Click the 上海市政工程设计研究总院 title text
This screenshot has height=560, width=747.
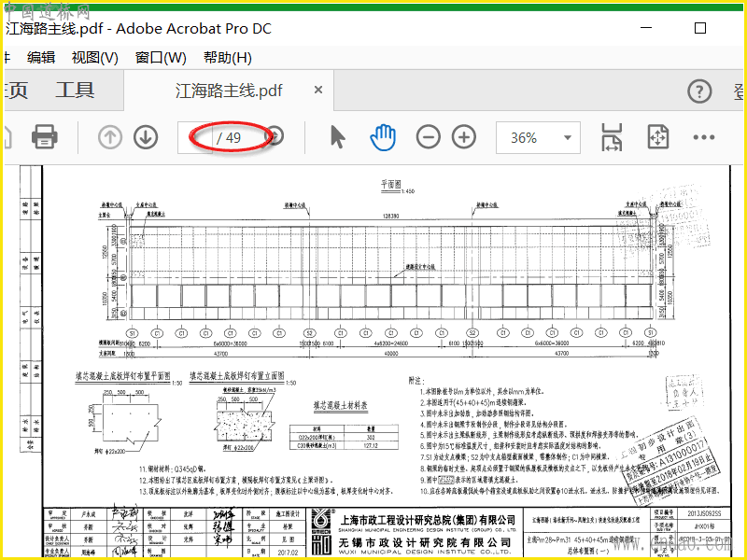point(428,520)
